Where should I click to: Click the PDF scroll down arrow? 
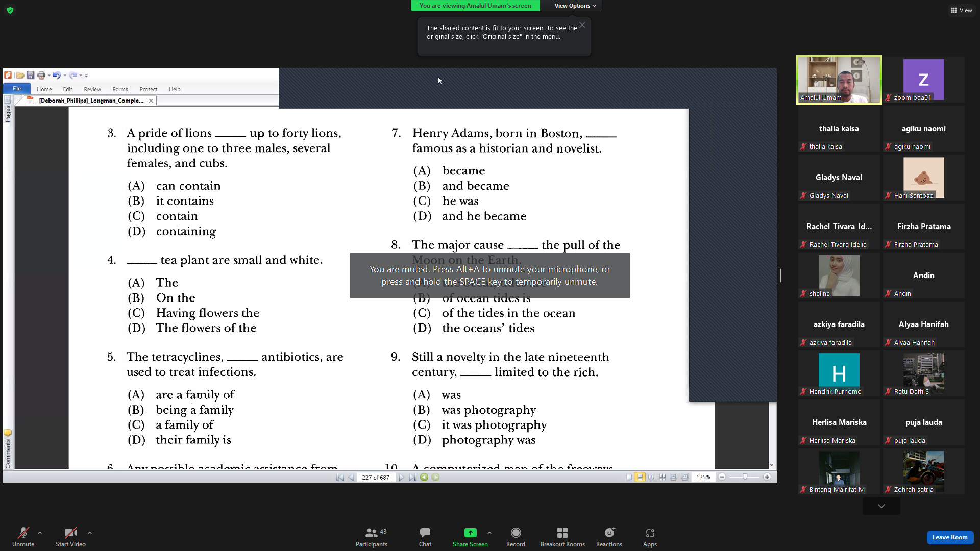[x=772, y=465]
